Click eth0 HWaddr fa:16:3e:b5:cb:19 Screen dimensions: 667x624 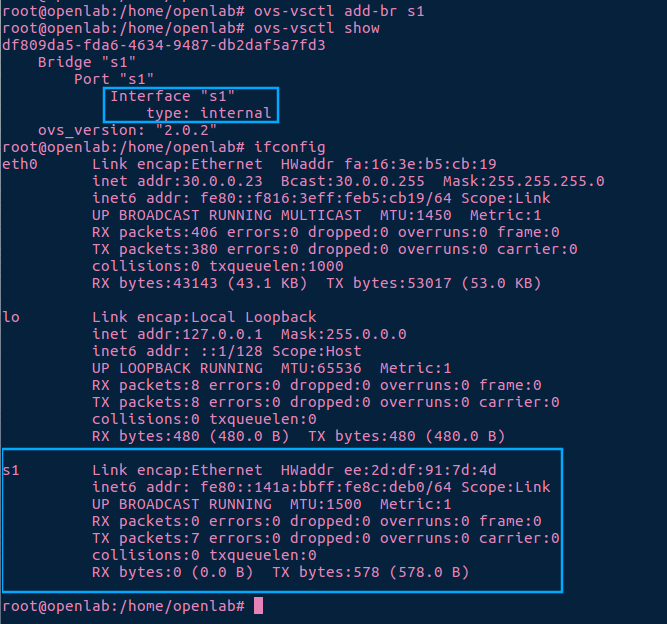[x=388, y=164]
